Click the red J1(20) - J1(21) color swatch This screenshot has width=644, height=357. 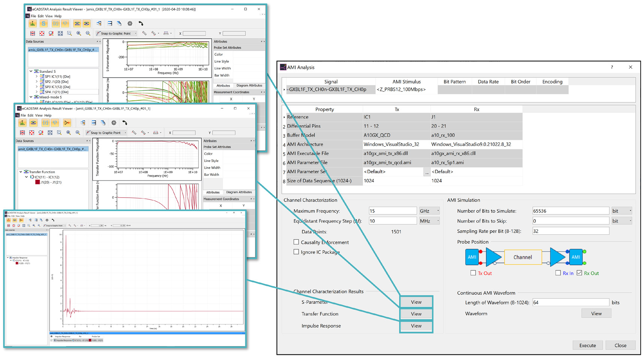click(x=37, y=182)
